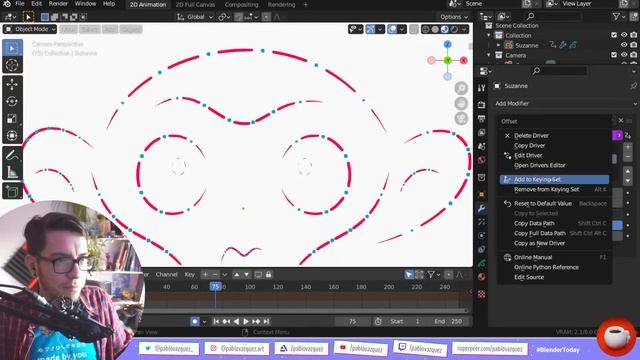Image resolution: width=640 pixels, height=360 pixels.
Task: Play the animation forward
Action: 246,322
